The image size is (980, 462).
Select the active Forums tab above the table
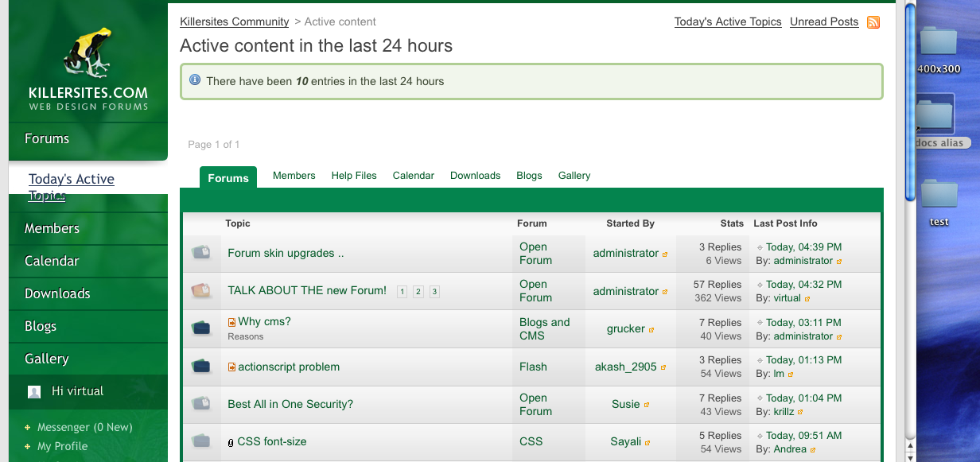pyautogui.click(x=228, y=177)
